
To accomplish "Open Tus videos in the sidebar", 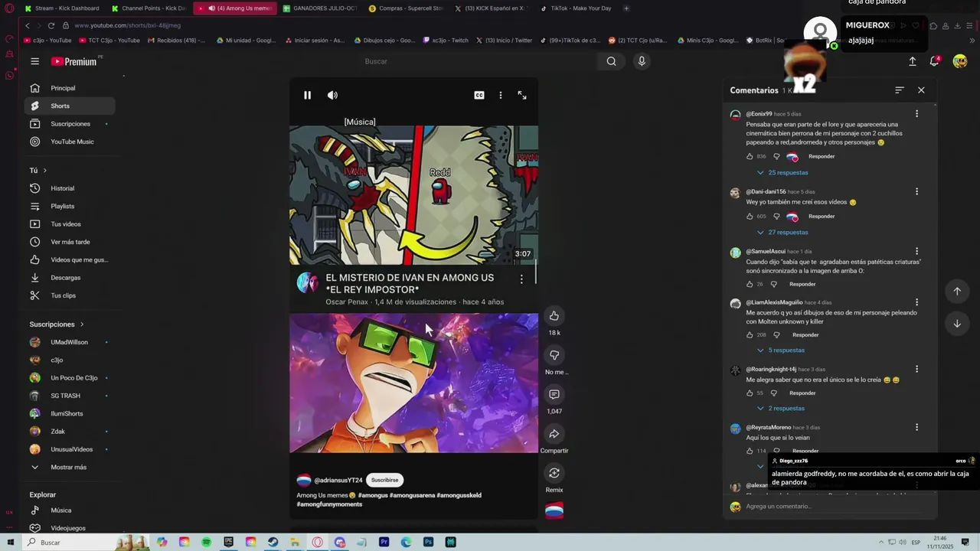I will pos(70,223).
